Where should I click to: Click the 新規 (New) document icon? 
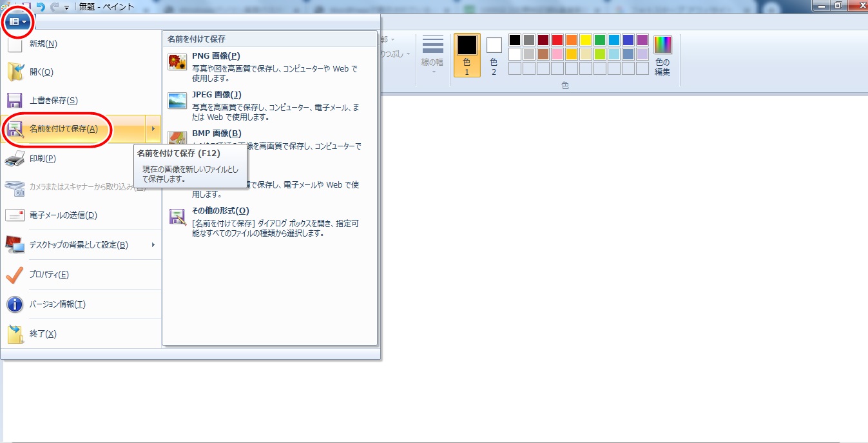[15, 44]
